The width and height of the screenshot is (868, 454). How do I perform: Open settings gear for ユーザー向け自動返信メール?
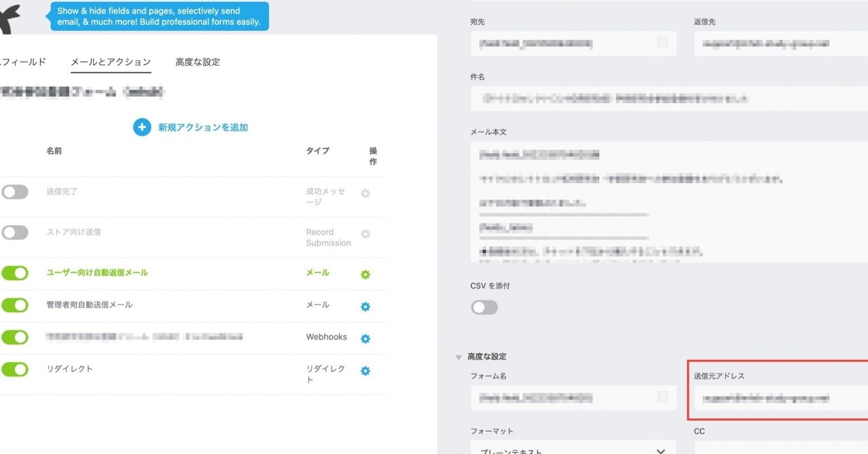[x=366, y=274]
